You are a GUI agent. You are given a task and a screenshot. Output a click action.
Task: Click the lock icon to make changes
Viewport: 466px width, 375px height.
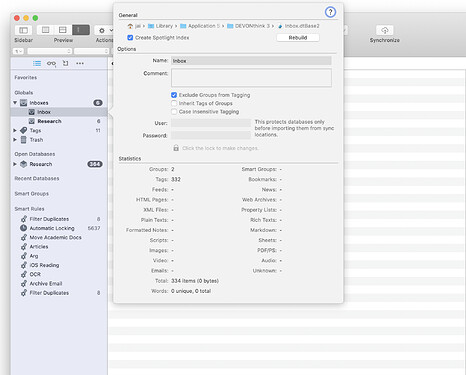tap(176, 148)
